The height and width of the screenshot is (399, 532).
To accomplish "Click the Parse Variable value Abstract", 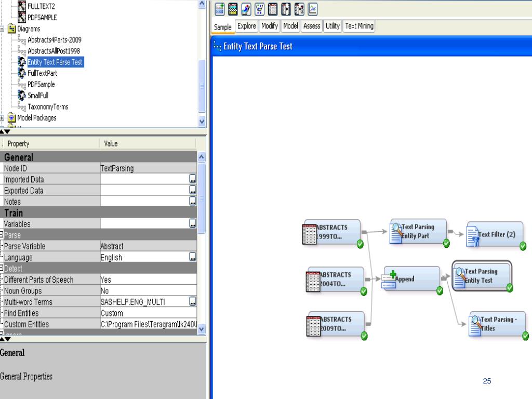I will coord(148,246).
